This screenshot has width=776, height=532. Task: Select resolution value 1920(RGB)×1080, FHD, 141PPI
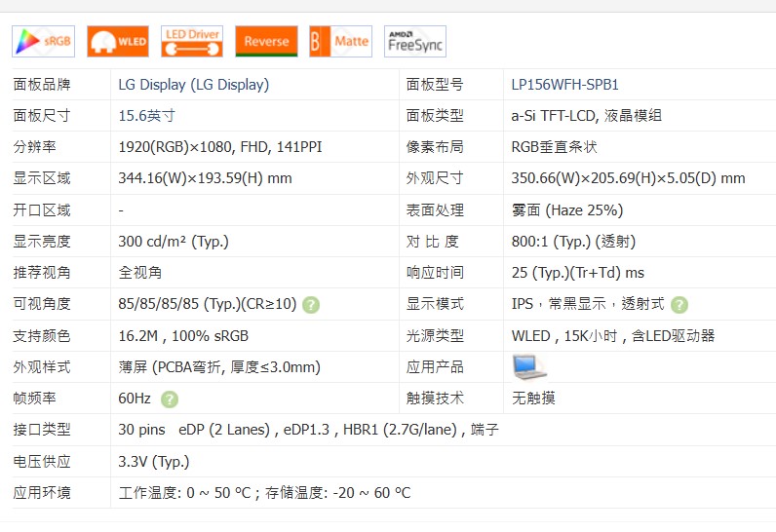pos(220,147)
